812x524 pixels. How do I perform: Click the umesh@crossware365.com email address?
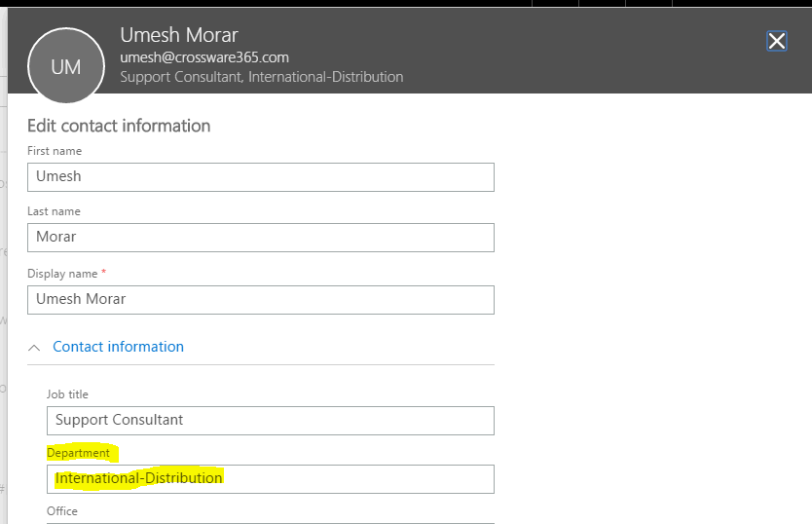click(x=204, y=57)
